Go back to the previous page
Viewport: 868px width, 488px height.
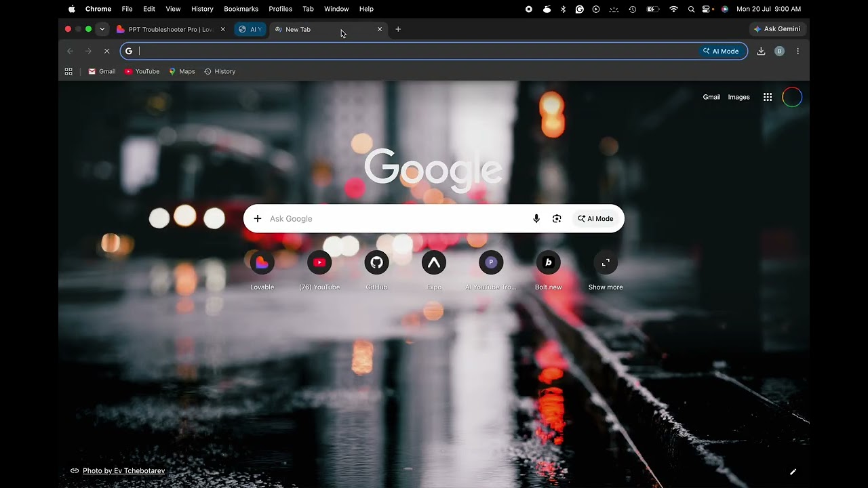pos(70,51)
